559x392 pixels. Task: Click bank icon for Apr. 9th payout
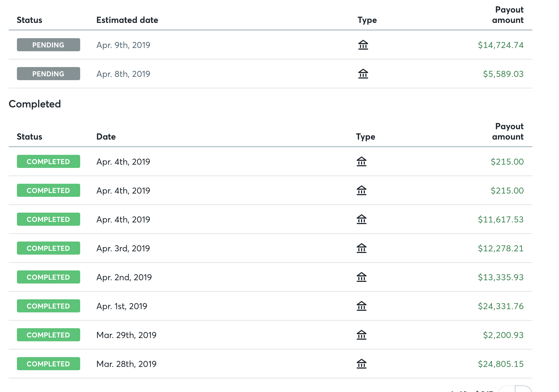click(363, 45)
